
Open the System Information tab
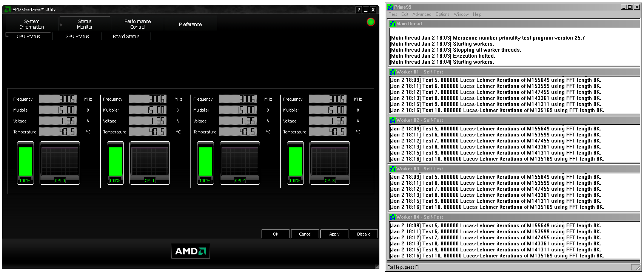32,24
